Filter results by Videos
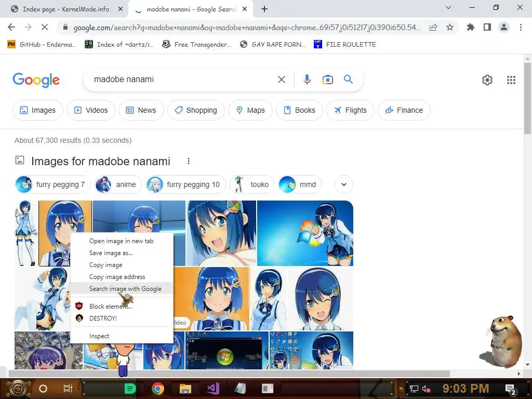The width and height of the screenshot is (532, 399). [x=91, y=110]
